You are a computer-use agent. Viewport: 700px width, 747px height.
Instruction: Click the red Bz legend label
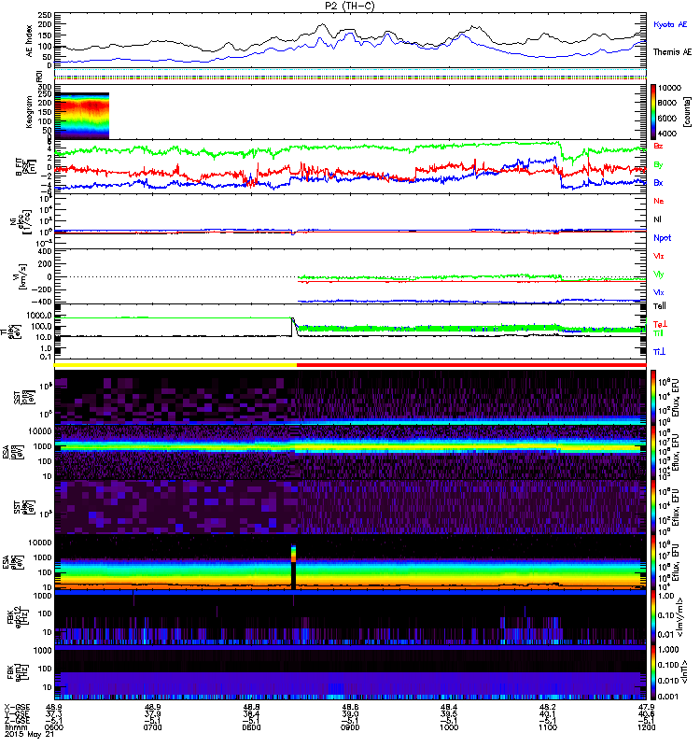pyautogui.click(x=658, y=146)
